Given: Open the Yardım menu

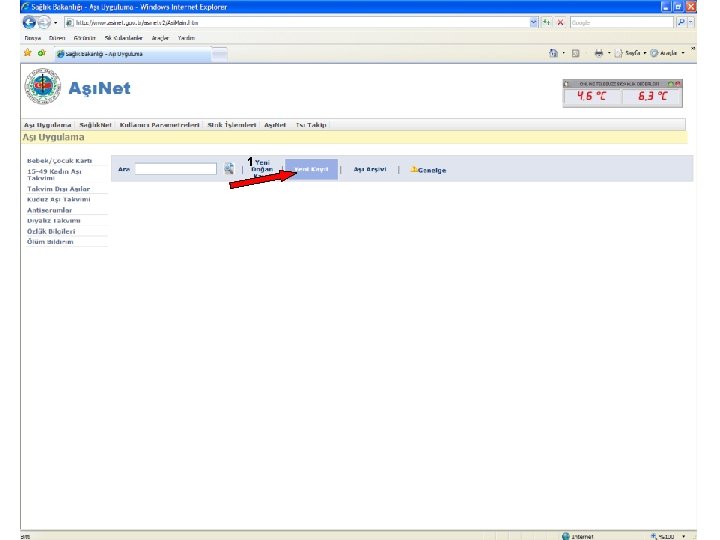Looking at the screenshot, I should coord(186,38).
